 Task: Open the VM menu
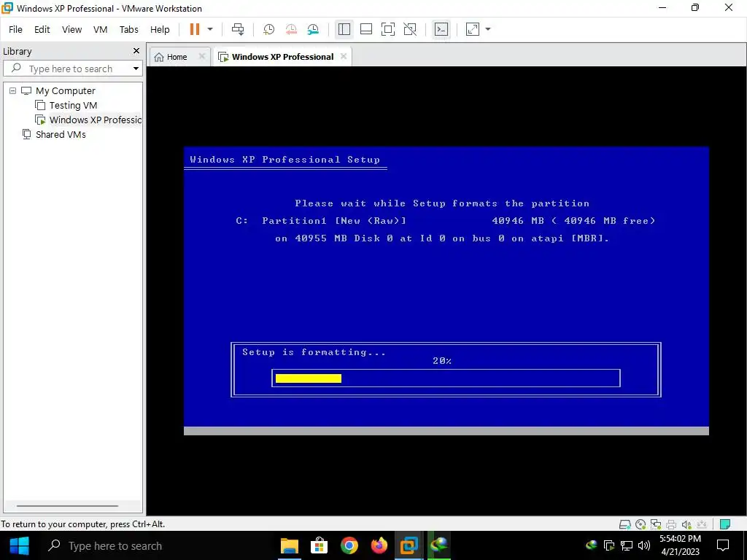tap(100, 29)
